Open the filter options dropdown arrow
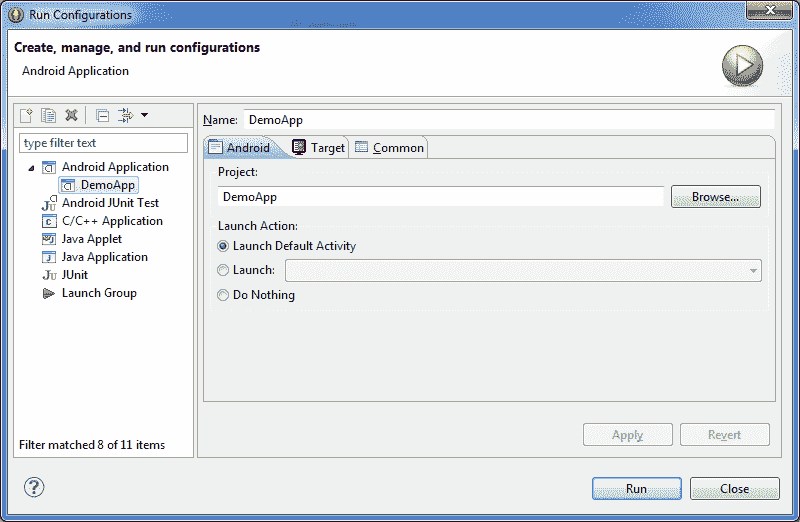The height and width of the screenshot is (522, 800). pos(144,115)
